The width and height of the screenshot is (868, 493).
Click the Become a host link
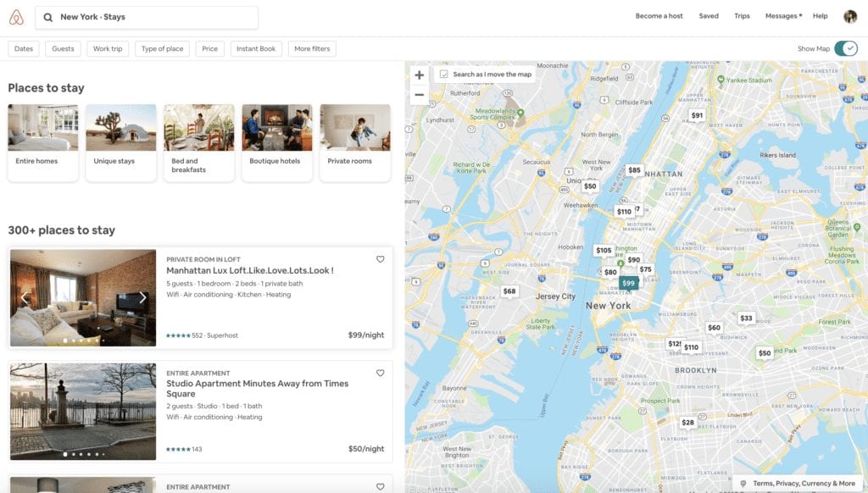[x=659, y=15]
